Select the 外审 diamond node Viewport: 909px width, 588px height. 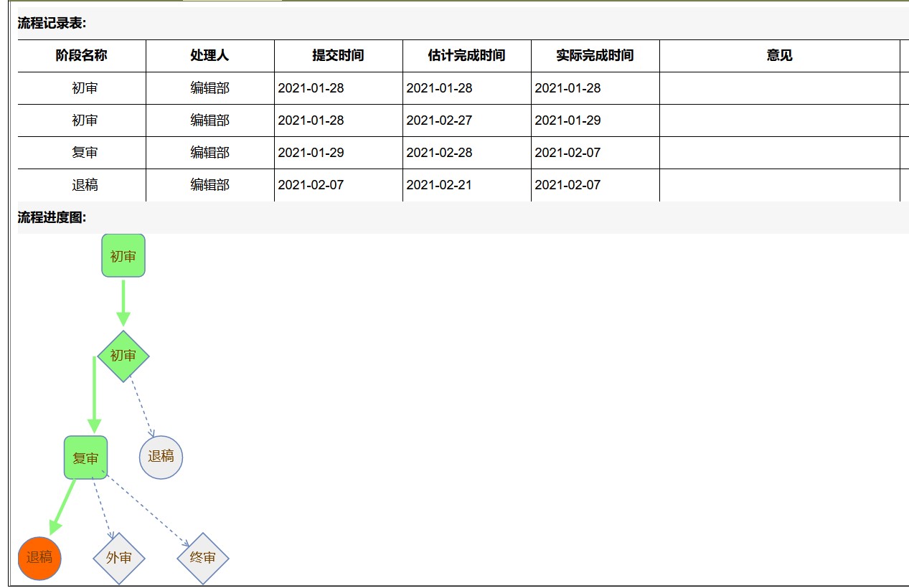tap(119, 558)
